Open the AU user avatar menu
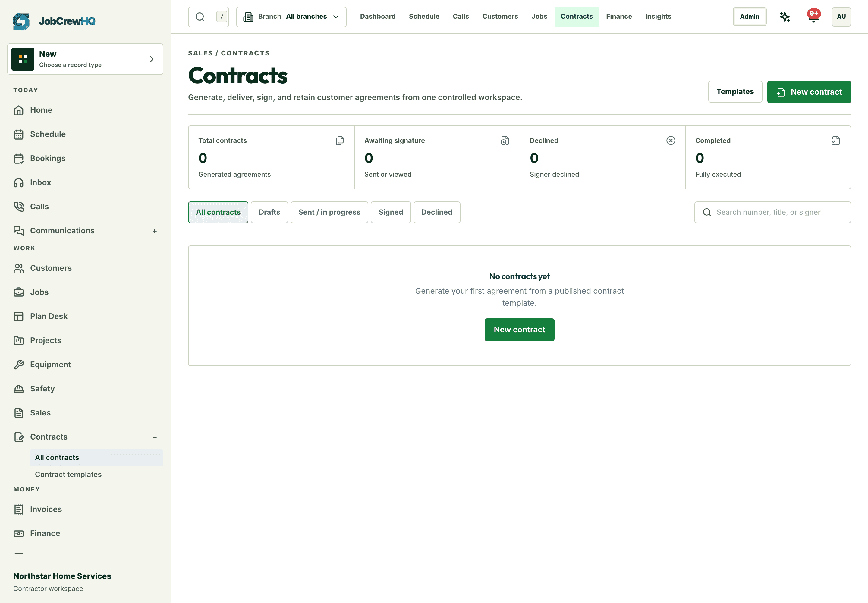Screen dimensions: 868x603 [x=841, y=17]
